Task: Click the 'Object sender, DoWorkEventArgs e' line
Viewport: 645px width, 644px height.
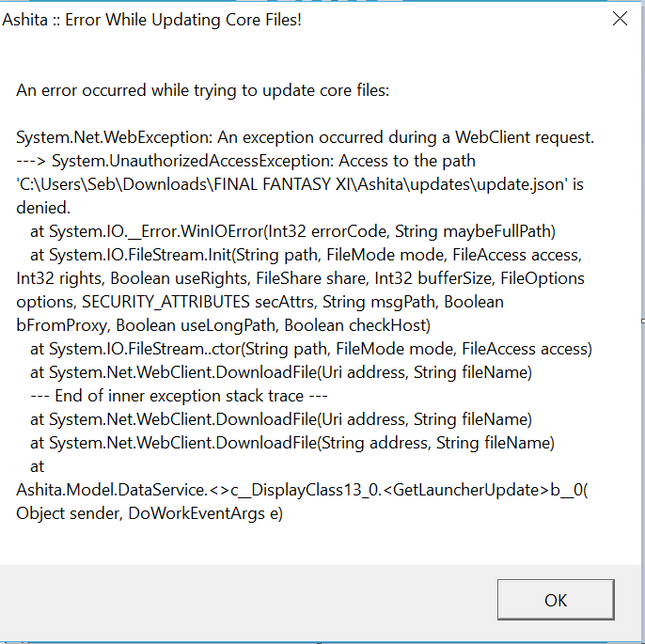Action: click(149, 513)
